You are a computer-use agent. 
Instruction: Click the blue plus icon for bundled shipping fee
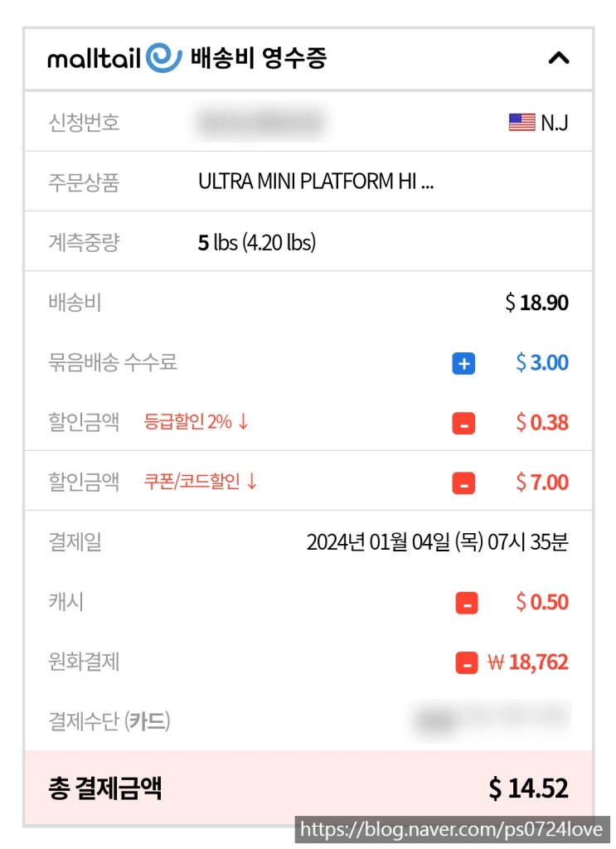coord(463,363)
